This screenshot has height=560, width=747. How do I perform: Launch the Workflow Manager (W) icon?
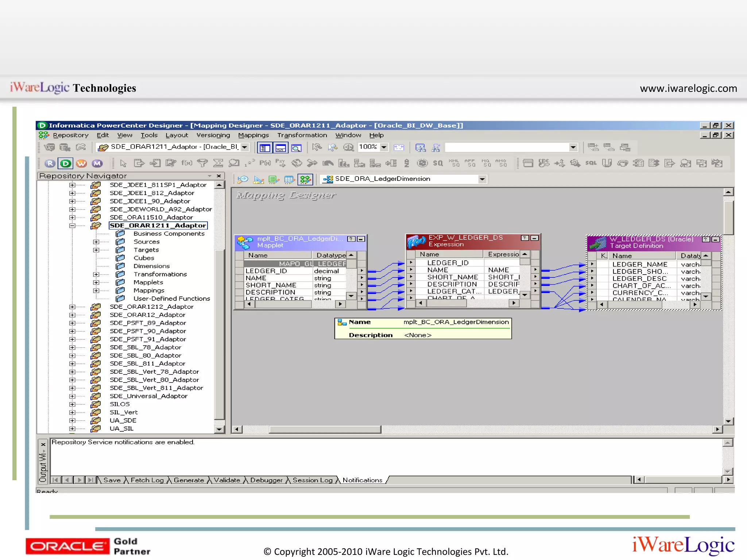pyautogui.click(x=81, y=163)
